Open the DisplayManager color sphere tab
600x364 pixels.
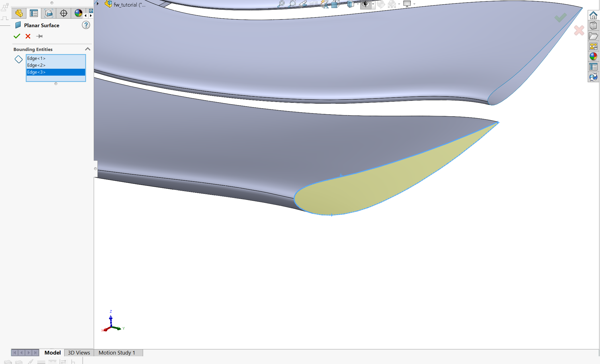click(x=78, y=13)
